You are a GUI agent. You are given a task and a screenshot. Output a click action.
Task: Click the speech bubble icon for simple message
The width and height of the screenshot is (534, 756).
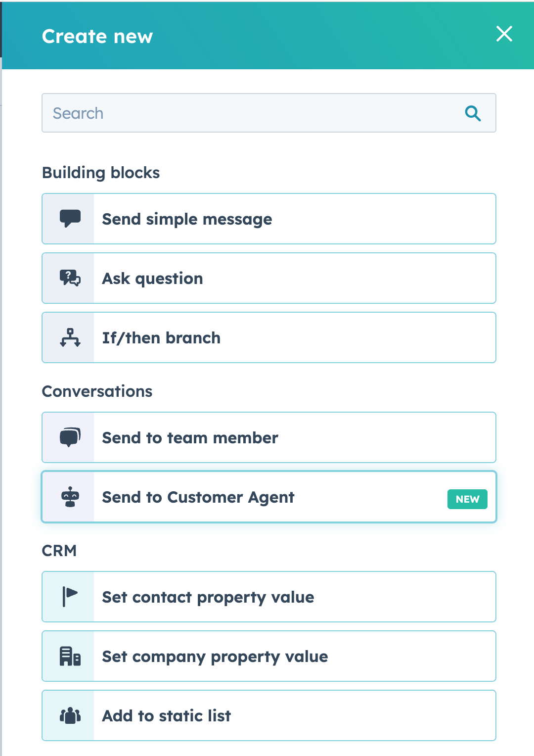tap(70, 218)
